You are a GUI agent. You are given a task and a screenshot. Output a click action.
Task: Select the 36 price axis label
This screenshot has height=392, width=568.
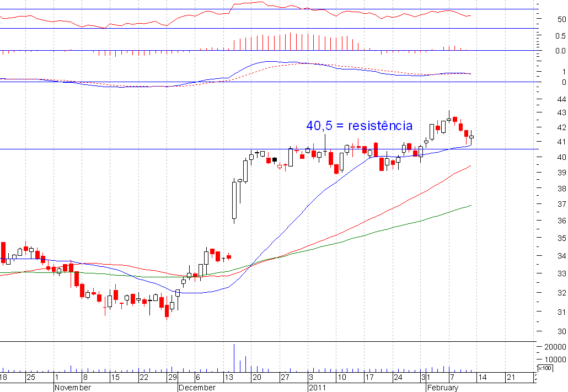561,221
